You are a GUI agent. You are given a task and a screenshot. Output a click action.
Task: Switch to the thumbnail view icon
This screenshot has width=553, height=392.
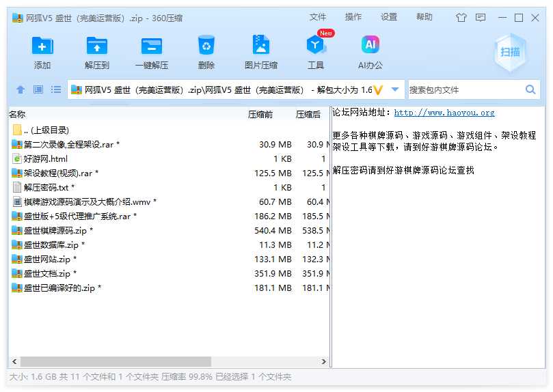pyautogui.click(x=38, y=89)
